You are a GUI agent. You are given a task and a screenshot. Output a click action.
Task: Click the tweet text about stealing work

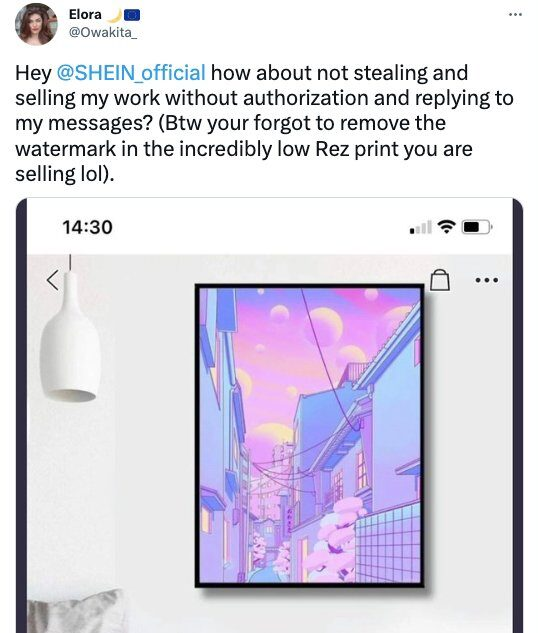click(264, 123)
